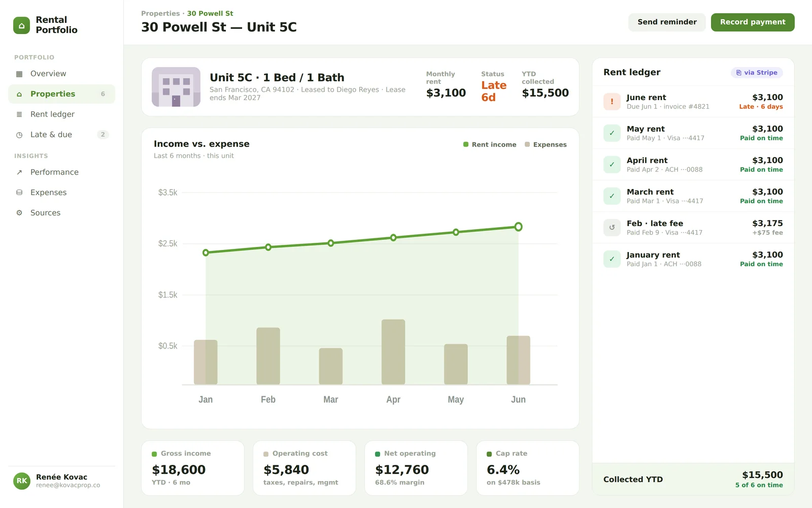
Task: Click the Record payment button
Action: tap(753, 22)
